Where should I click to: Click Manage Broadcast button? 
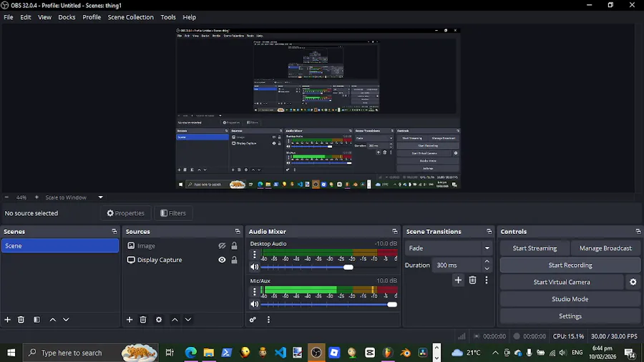pyautogui.click(x=605, y=248)
